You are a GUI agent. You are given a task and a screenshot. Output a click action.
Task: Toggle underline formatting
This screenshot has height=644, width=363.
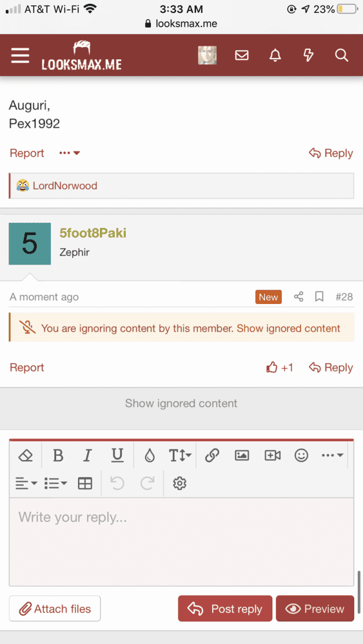pyautogui.click(x=117, y=455)
